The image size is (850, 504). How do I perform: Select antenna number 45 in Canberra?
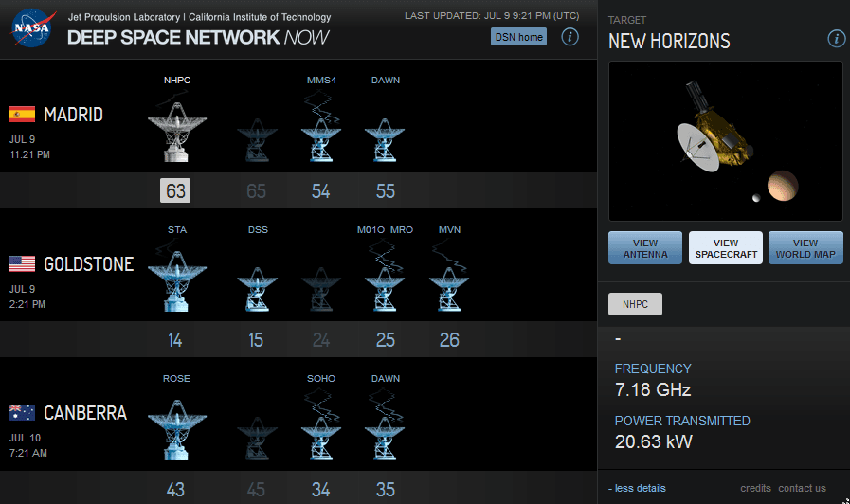point(256,490)
